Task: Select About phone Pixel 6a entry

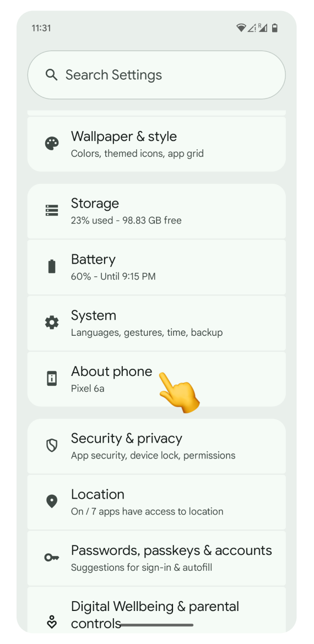Action: [x=156, y=379]
